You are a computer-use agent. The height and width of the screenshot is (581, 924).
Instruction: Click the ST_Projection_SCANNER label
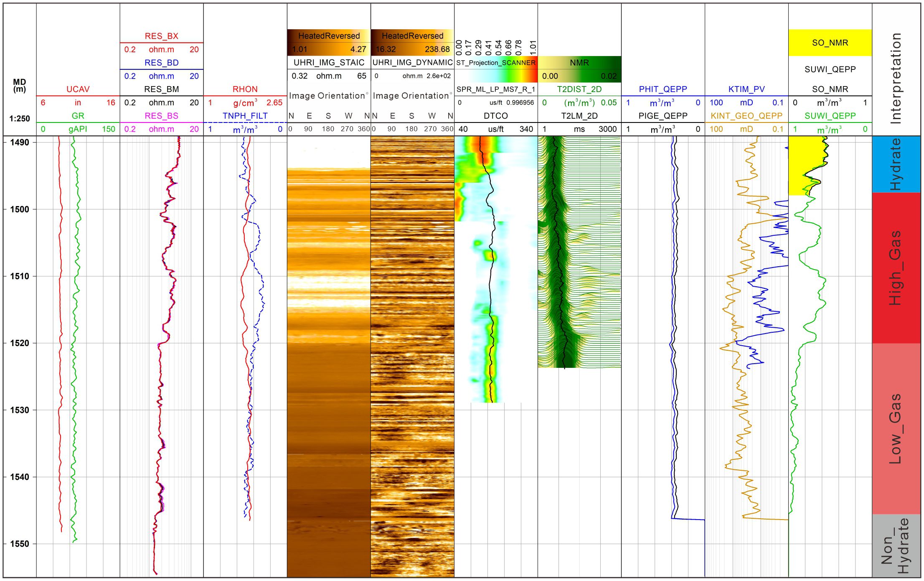point(496,63)
